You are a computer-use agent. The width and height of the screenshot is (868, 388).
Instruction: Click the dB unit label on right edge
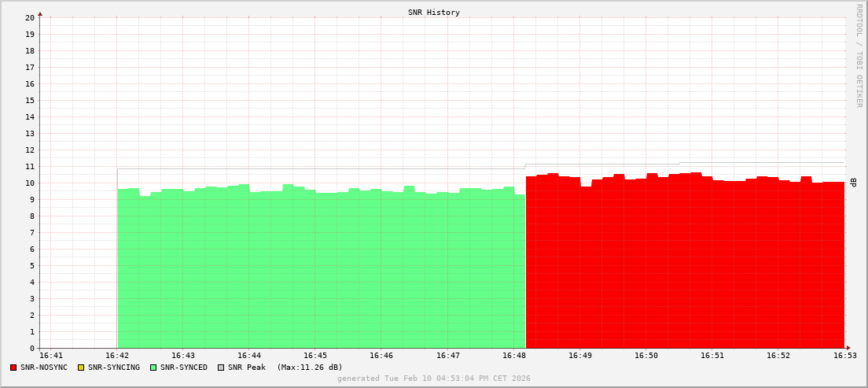point(854,183)
